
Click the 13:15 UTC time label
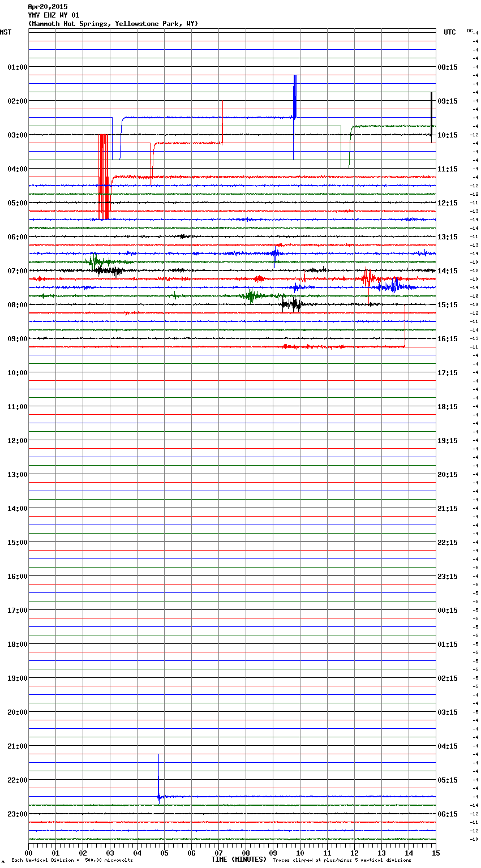[x=448, y=237]
